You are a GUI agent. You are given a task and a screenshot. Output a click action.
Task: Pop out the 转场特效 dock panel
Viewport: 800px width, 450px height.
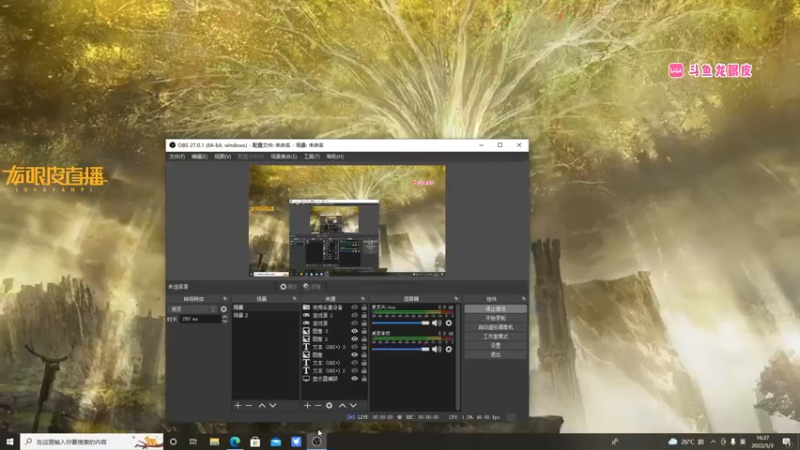[225, 299]
